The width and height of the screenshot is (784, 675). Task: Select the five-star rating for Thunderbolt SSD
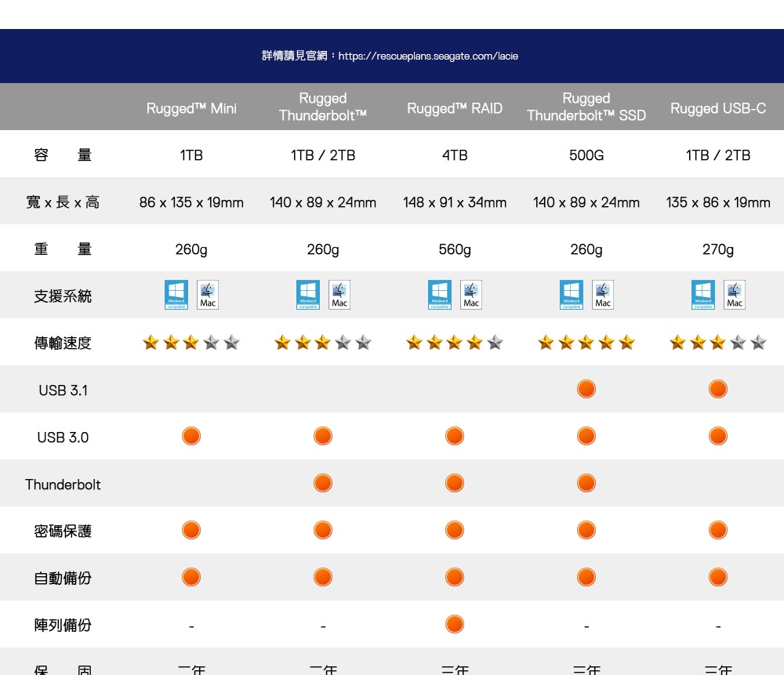(586, 343)
